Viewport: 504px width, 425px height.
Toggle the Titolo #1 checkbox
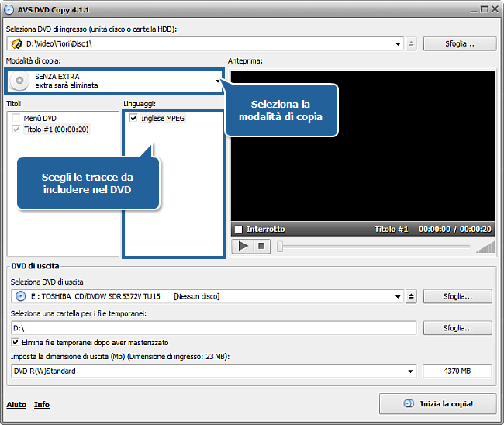16,130
